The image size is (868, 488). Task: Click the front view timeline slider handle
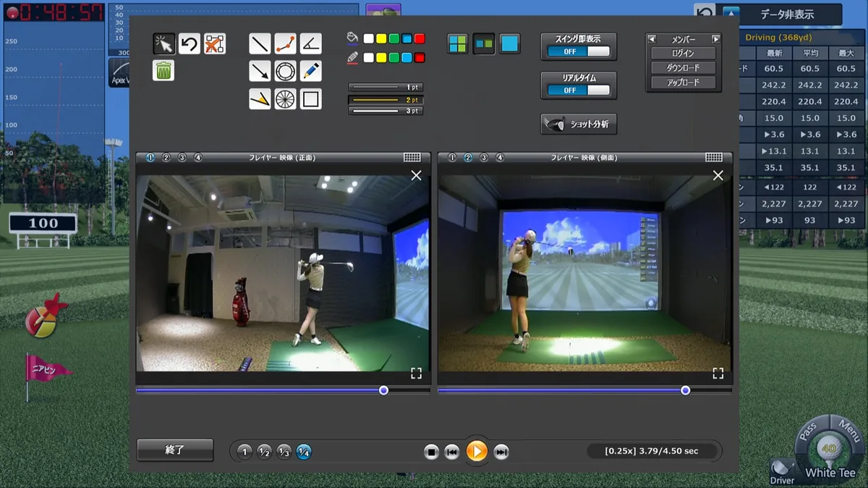[383, 390]
